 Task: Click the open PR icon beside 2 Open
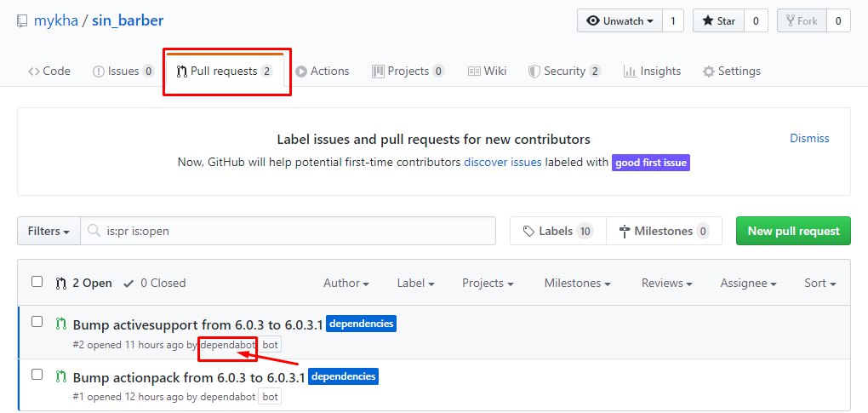click(61, 284)
